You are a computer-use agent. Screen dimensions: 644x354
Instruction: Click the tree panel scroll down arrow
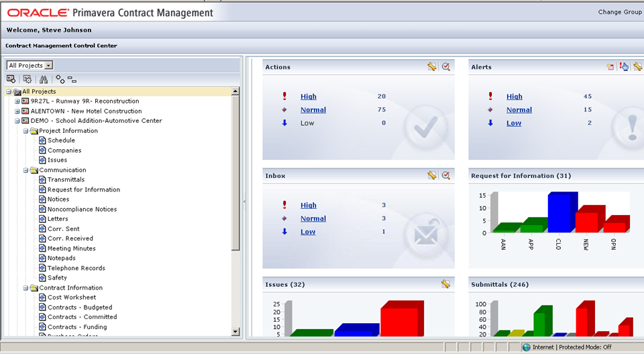click(235, 331)
